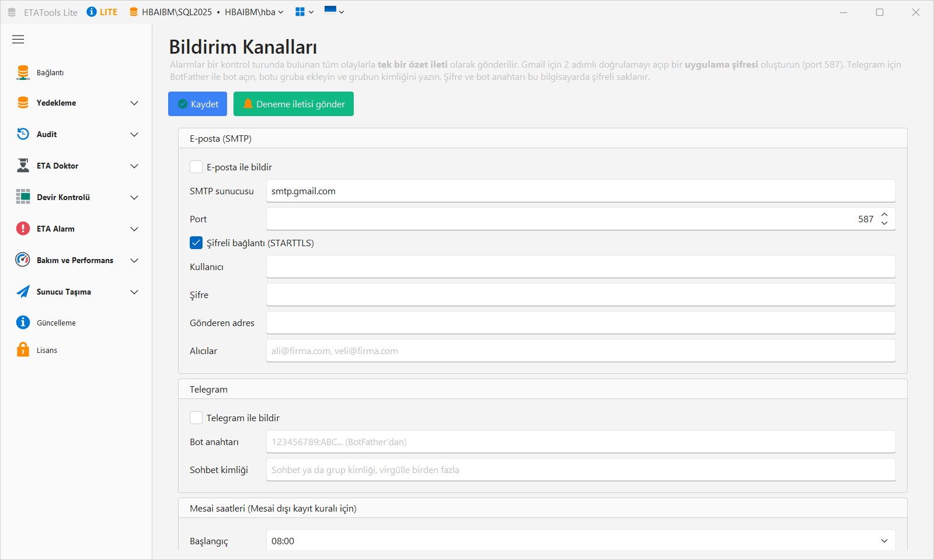Open the theme tiles selector in title bar
The height and width of the screenshot is (560, 934).
tap(304, 12)
